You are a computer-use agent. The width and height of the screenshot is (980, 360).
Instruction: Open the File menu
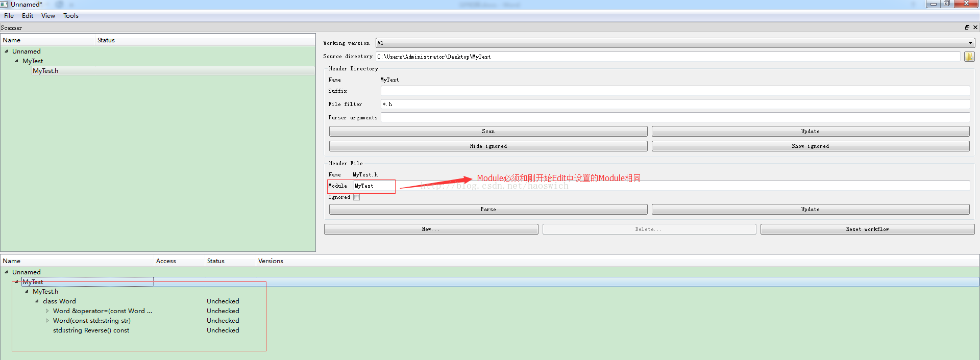click(9, 16)
